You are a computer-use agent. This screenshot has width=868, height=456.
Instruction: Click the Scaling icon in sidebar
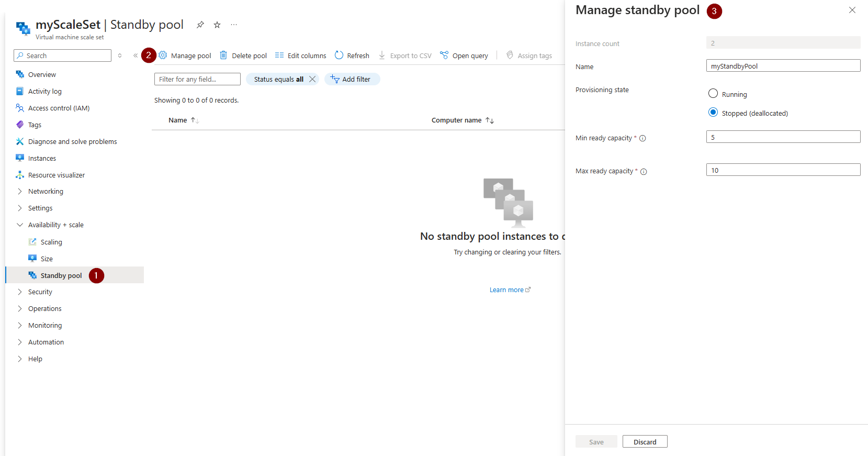pos(32,242)
